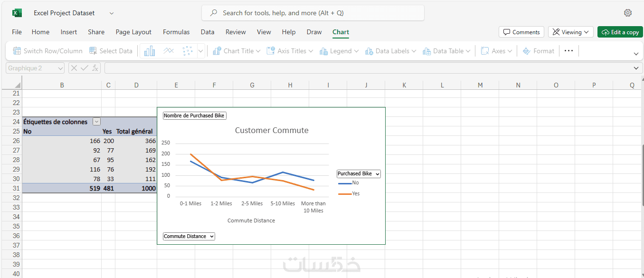Open more ribbon options ellipsis
Image resolution: width=644 pixels, height=278 pixels.
pyautogui.click(x=568, y=51)
